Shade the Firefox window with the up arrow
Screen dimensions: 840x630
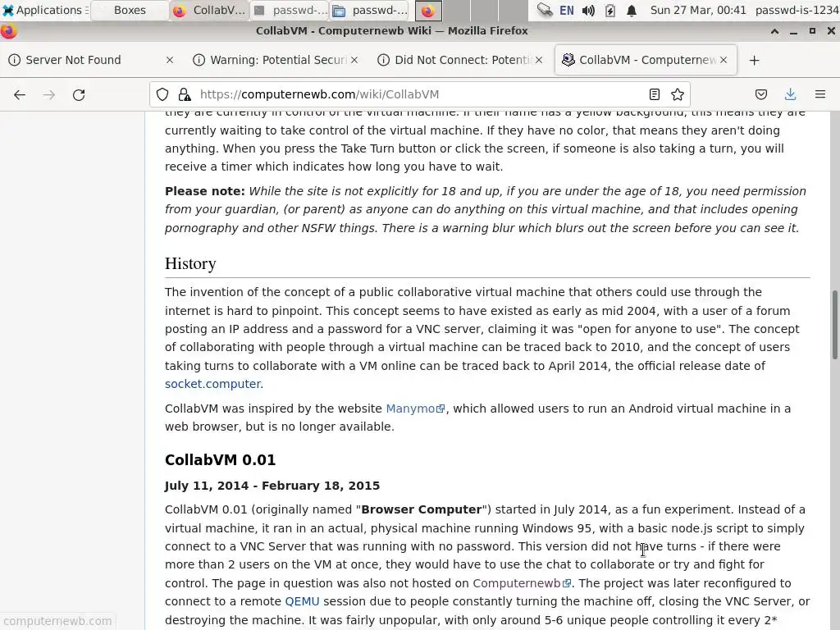click(x=774, y=31)
